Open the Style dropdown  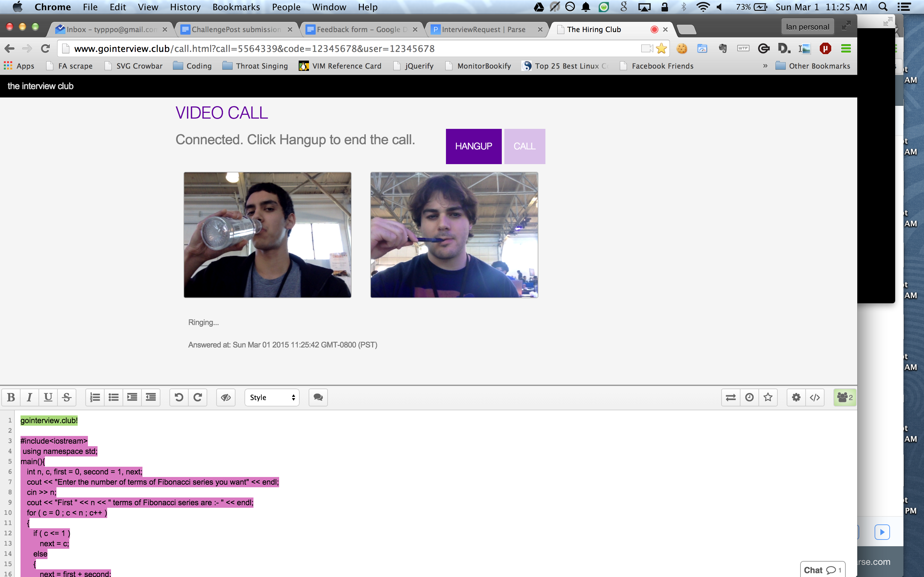click(x=272, y=397)
